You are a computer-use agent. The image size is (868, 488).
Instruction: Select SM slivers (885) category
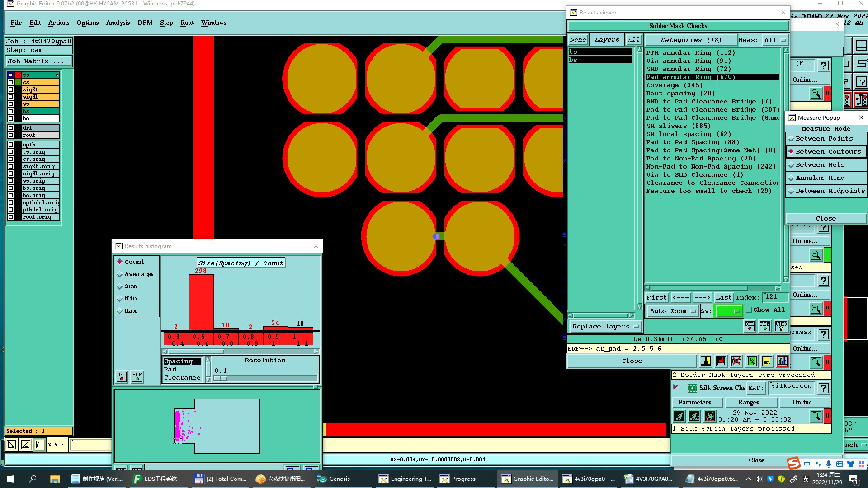[678, 126]
